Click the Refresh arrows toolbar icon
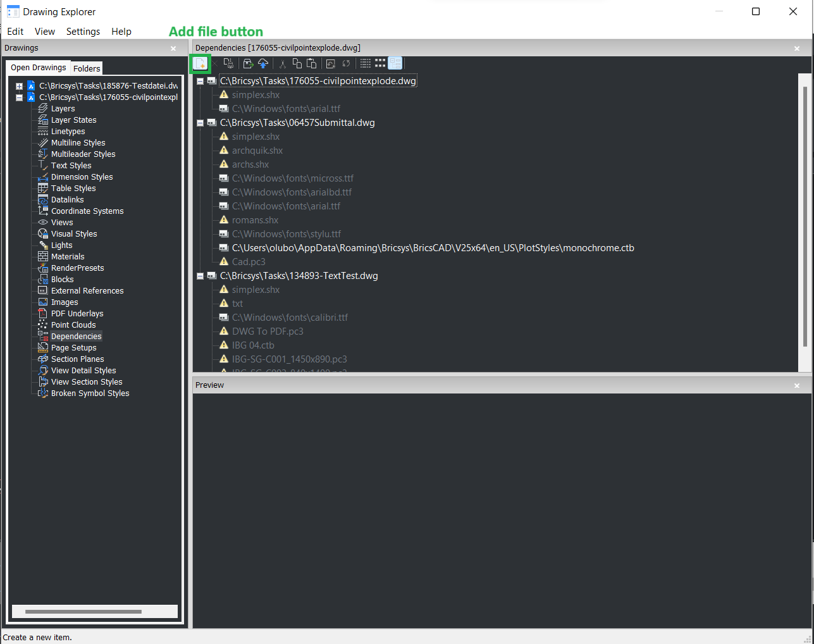The image size is (814, 644). click(346, 63)
